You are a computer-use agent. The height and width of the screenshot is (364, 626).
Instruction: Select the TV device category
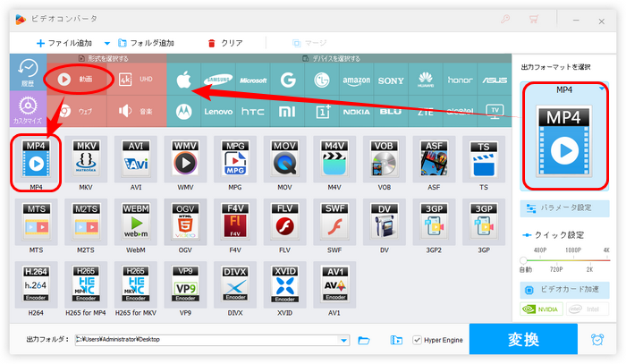tap(495, 112)
